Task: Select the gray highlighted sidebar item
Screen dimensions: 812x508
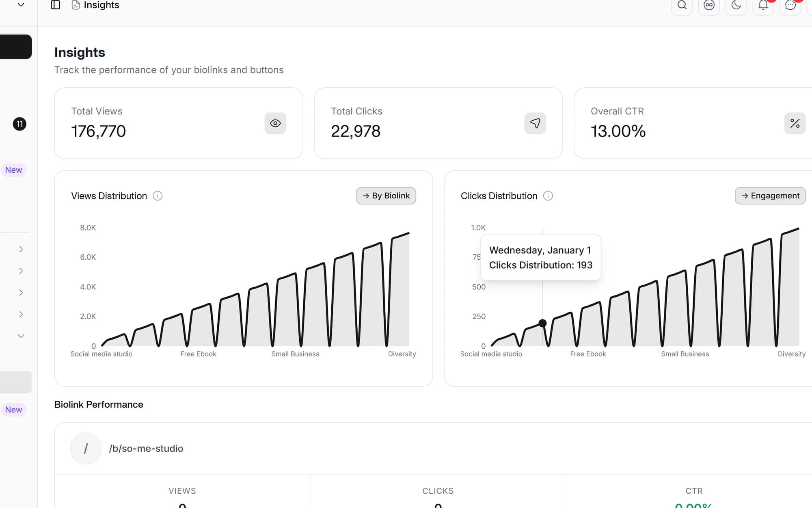Action: click(15, 382)
